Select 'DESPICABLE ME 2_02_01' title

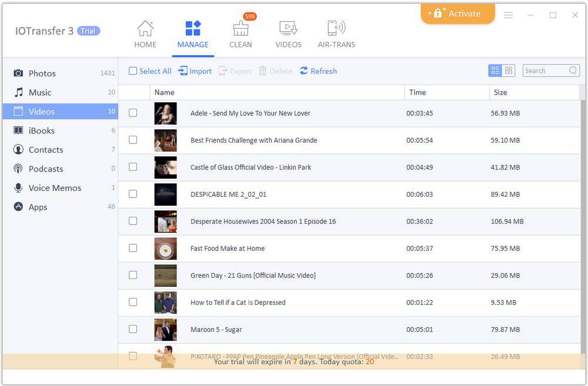(228, 194)
